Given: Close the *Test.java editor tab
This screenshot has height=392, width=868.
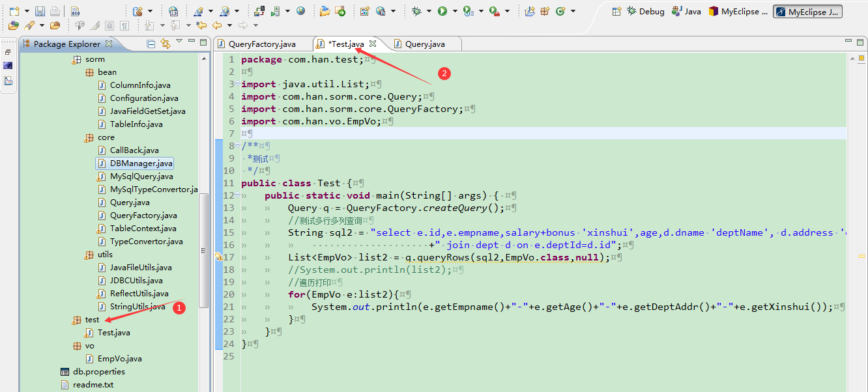Looking at the screenshot, I should coord(373,44).
